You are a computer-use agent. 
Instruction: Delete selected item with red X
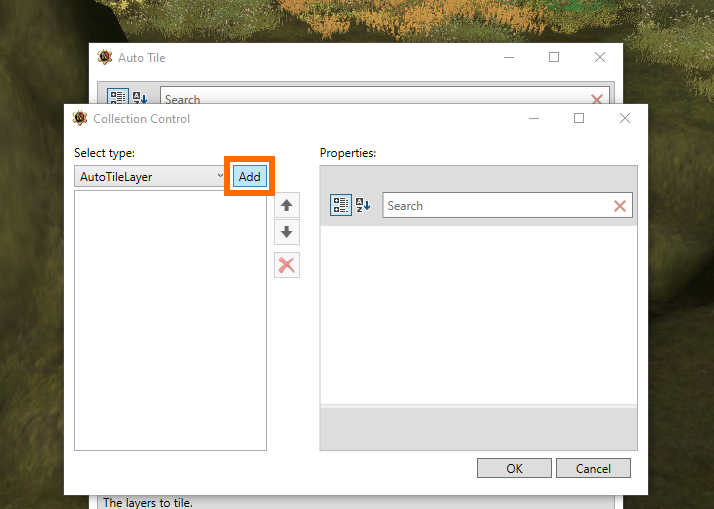(x=286, y=265)
